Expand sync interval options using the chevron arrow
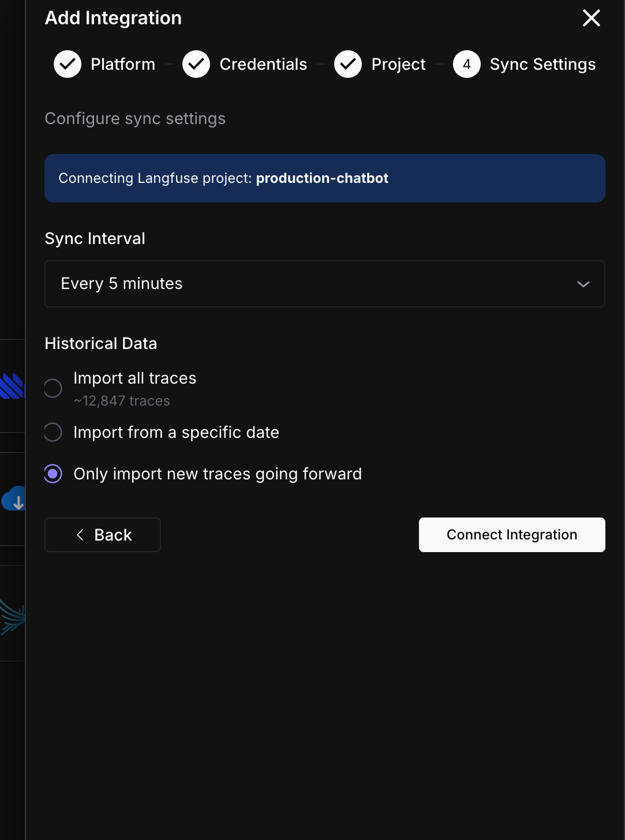 (x=583, y=284)
